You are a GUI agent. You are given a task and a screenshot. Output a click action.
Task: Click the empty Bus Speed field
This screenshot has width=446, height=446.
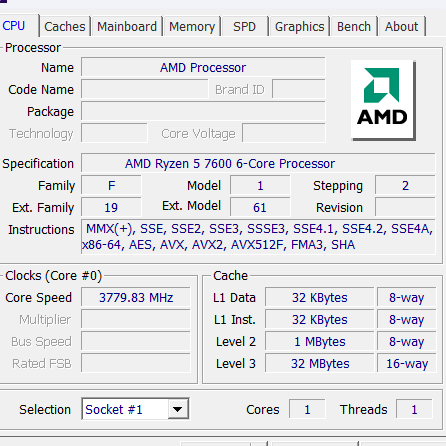(x=136, y=341)
